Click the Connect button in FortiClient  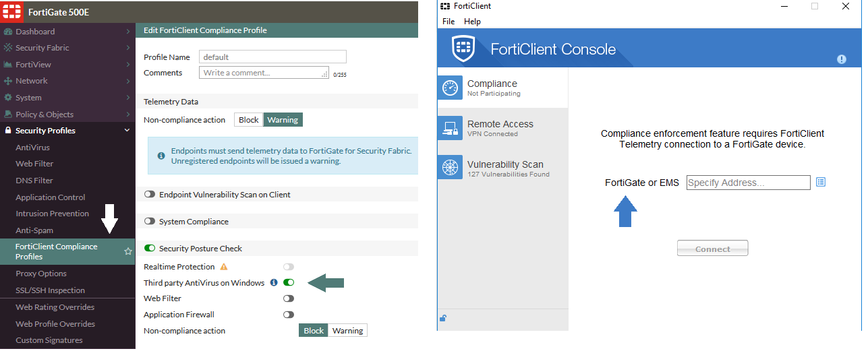click(713, 249)
